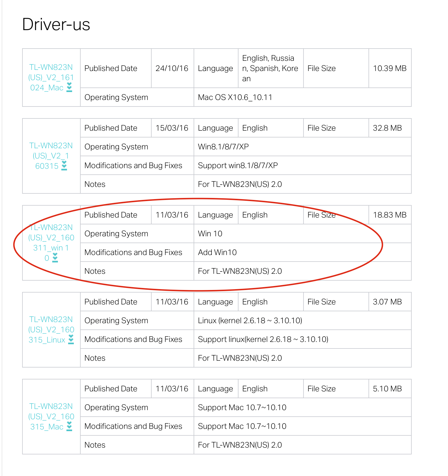Image resolution: width=448 pixels, height=476 pixels.
Task: Select Operating System value Support Mac 10.7~10.10
Action: click(x=242, y=407)
